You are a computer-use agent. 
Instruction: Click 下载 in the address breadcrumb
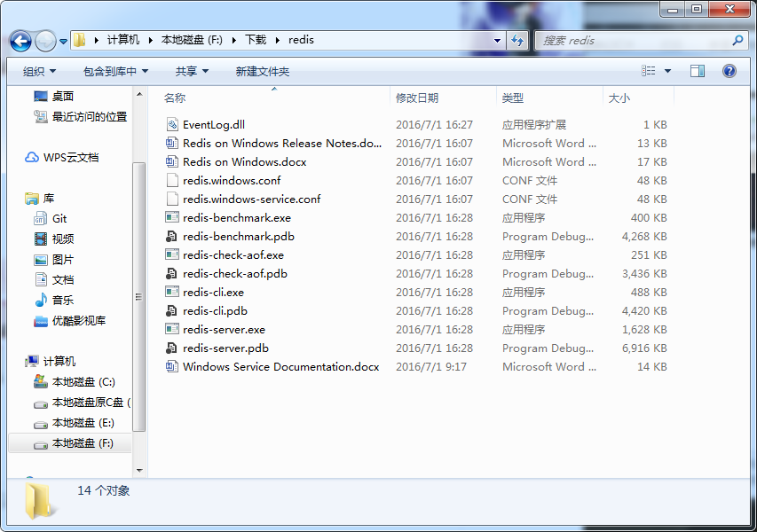click(256, 40)
